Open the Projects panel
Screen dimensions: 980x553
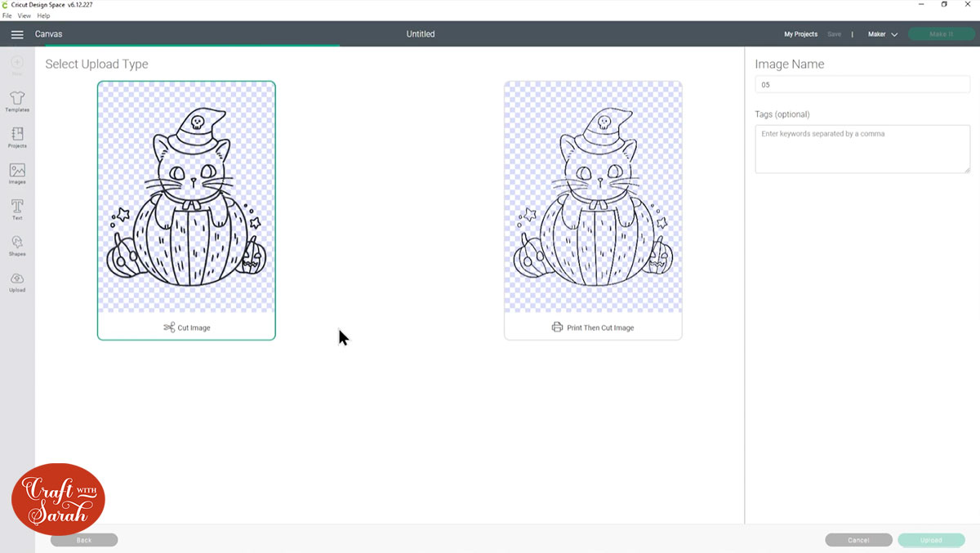pos(17,137)
